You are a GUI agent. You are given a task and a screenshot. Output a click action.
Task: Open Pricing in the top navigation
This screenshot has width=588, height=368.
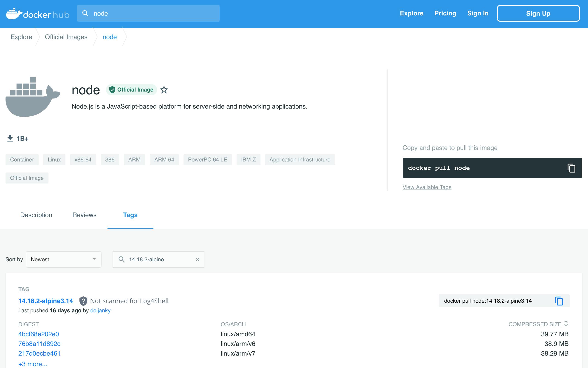click(445, 13)
